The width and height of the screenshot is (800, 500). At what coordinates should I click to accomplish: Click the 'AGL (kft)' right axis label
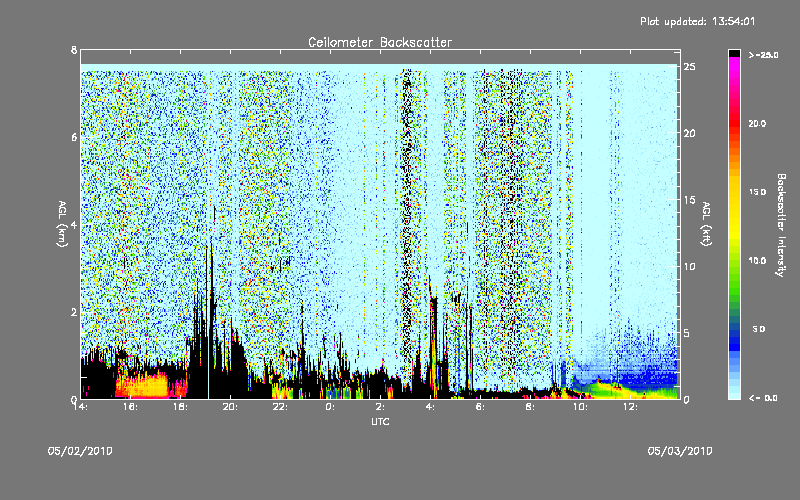tap(706, 224)
